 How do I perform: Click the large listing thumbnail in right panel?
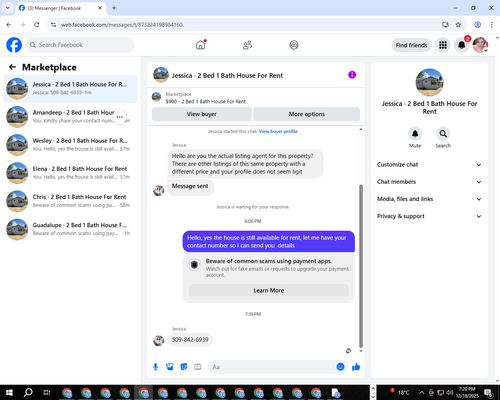(x=429, y=83)
